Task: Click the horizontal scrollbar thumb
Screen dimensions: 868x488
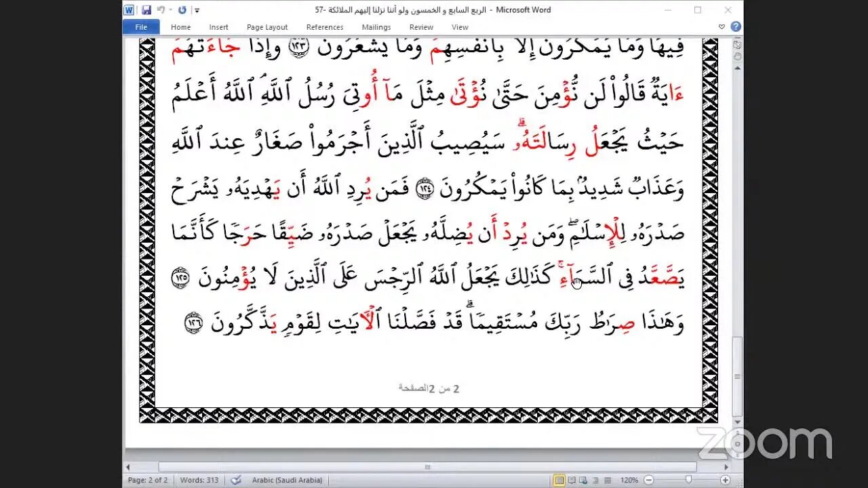Action: [x=427, y=467]
